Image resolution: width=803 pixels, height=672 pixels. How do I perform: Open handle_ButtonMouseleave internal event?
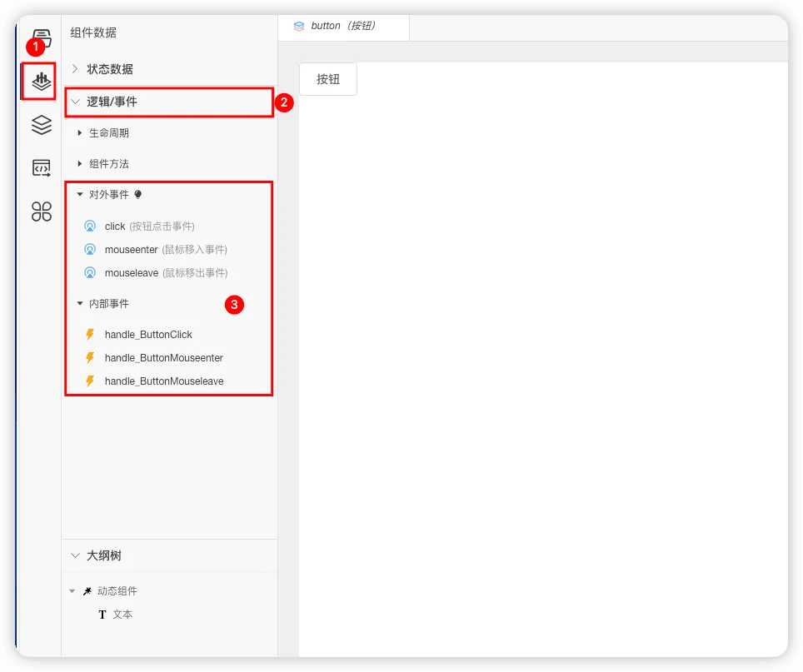164,381
